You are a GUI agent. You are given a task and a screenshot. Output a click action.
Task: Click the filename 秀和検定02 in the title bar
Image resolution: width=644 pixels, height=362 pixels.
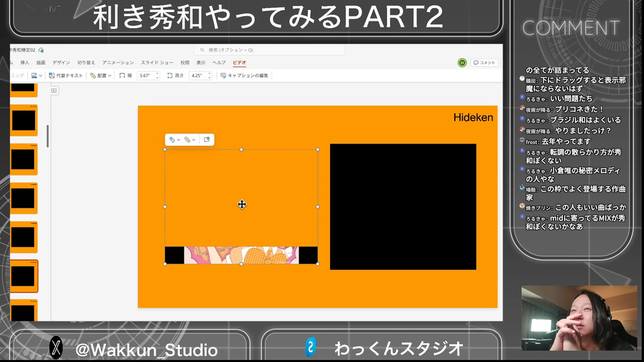(x=23, y=50)
